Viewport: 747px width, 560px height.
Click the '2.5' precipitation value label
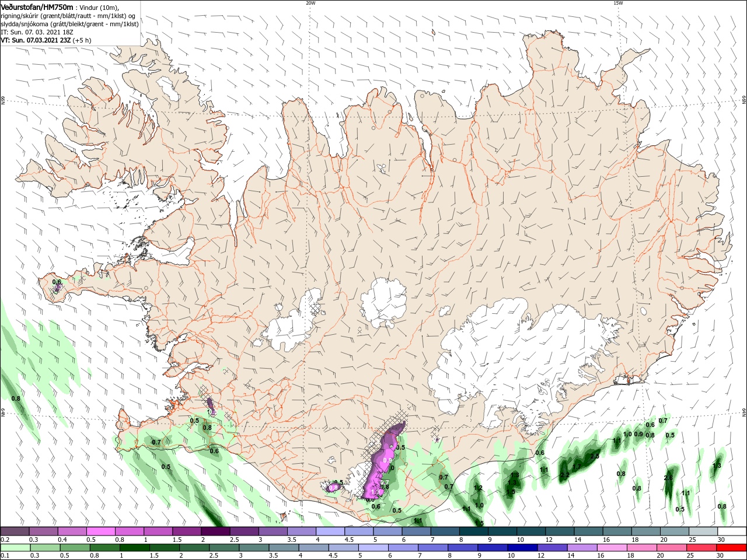(x=595, y=457)
